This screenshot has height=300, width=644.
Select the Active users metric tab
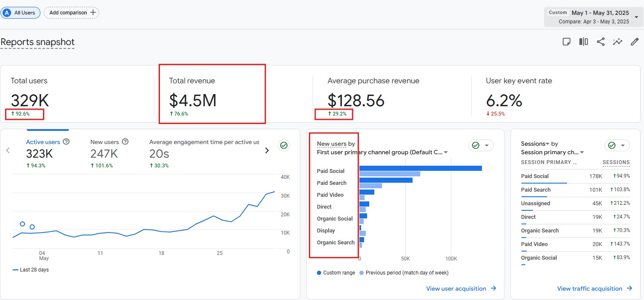point(48,153)
